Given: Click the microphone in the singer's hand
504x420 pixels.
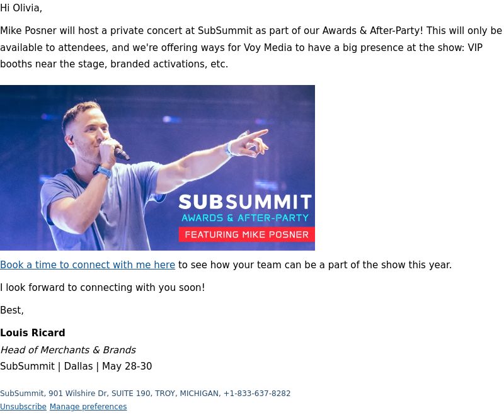Looking at the screenshot, I should click(x=122, y=154).
